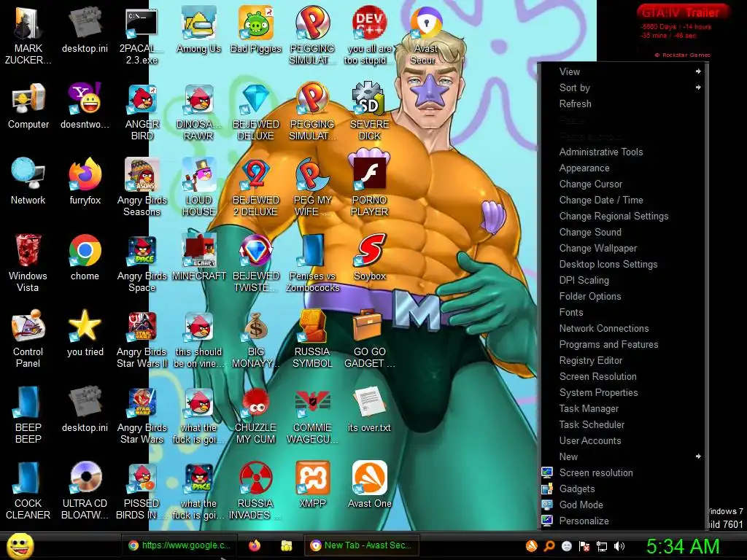Click the 5:34 AM taskbar clock
The height and width of the screenshot is (560, 747).
pyautogui.click(x=683, y=546)
